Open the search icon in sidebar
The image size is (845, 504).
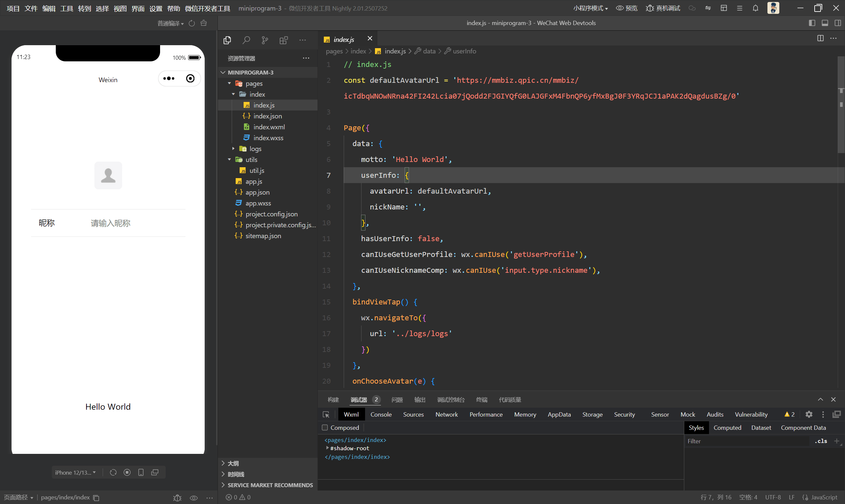246,41
